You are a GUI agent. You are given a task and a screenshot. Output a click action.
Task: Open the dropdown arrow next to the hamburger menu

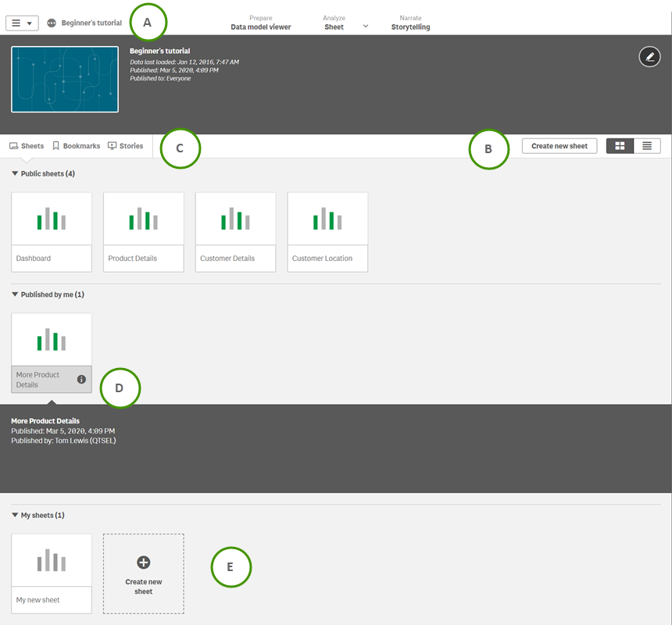tap(30, 23)
